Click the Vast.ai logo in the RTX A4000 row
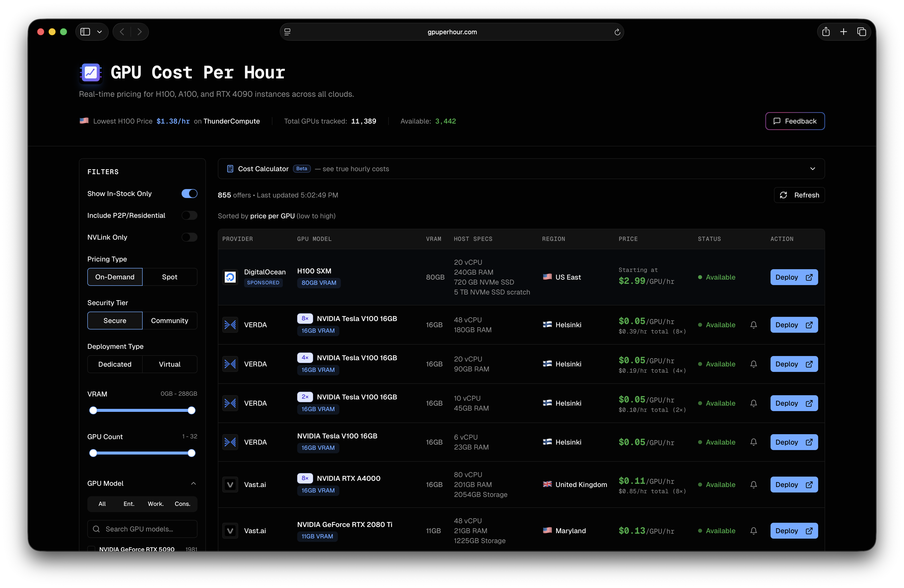 [230, 485]
